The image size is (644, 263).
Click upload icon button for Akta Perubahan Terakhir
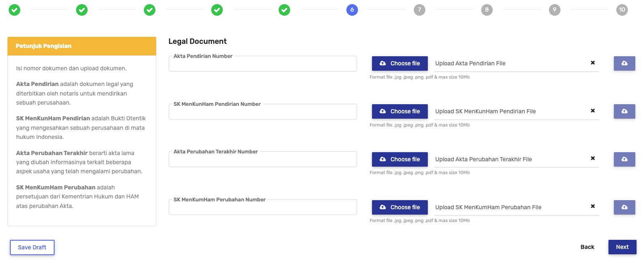coord(624,159)
